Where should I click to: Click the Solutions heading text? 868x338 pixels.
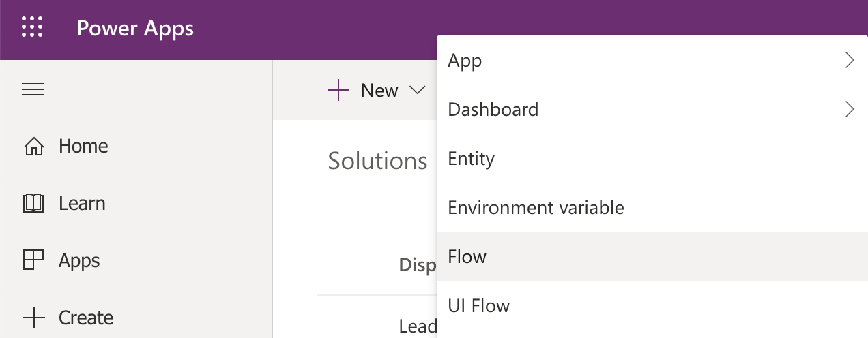(377, 161)
